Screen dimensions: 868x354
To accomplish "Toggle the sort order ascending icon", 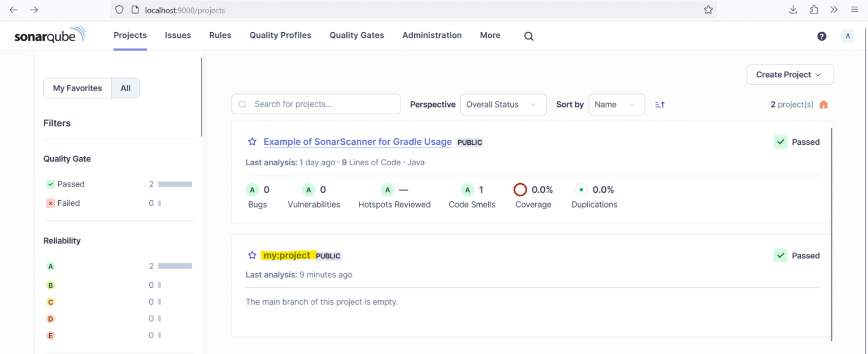I will click(659, 105).
